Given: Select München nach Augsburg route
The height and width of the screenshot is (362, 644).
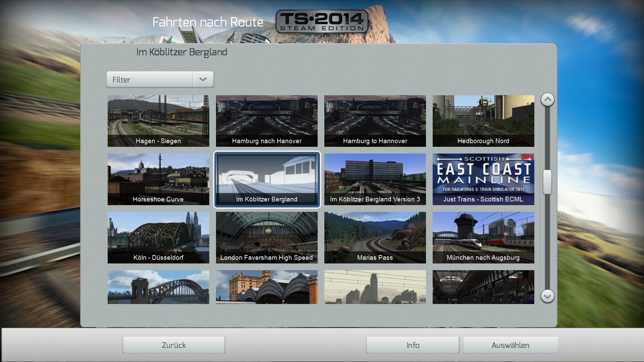Looking at the screenshot, I should 483,237.
